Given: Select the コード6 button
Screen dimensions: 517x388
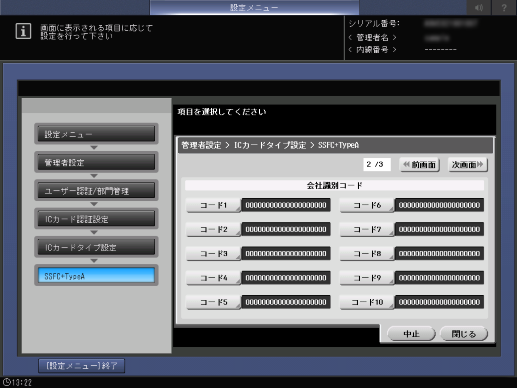Looking at the screenshot, I should coord(367,205).
